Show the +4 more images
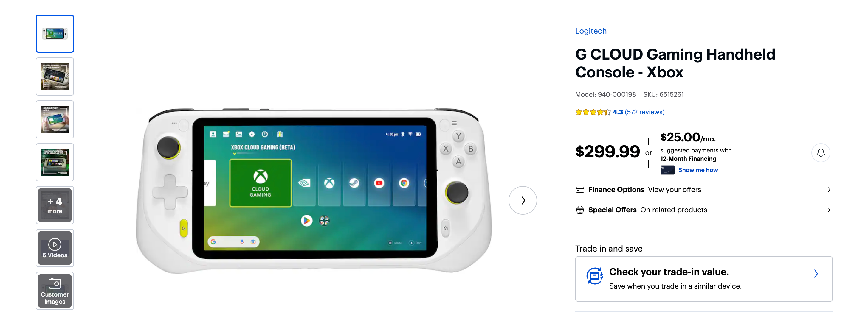 (55, 205)
